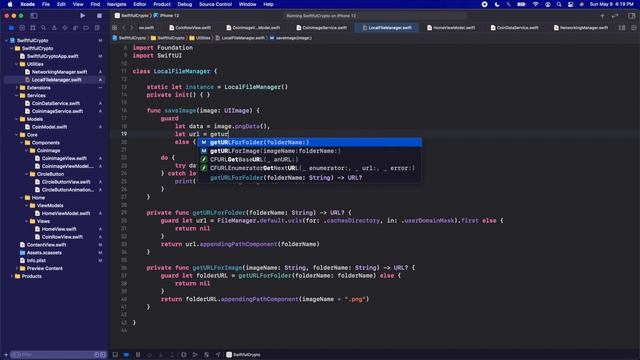Collapse the SwiftfulCrypto project root
Screen dimensions: 640x360
click(x=7, y=40)
